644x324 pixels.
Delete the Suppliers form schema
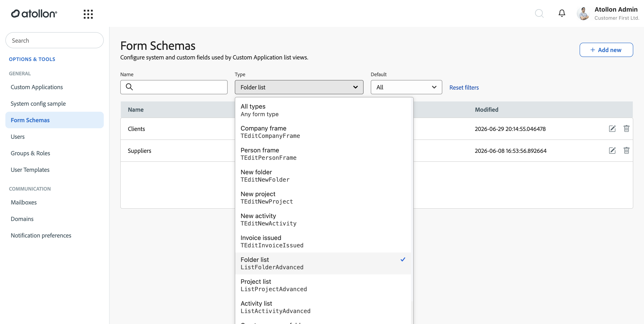click(x=626, y=151)
